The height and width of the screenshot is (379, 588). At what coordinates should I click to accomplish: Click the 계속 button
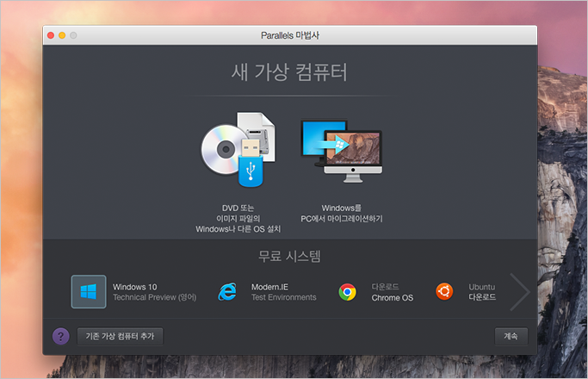pos(511,336)
